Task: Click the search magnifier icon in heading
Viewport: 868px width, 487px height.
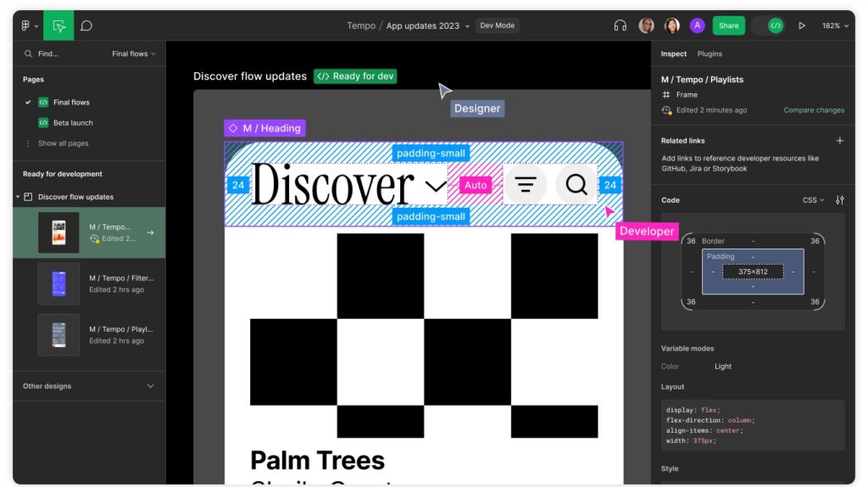Action: point(576,184)
